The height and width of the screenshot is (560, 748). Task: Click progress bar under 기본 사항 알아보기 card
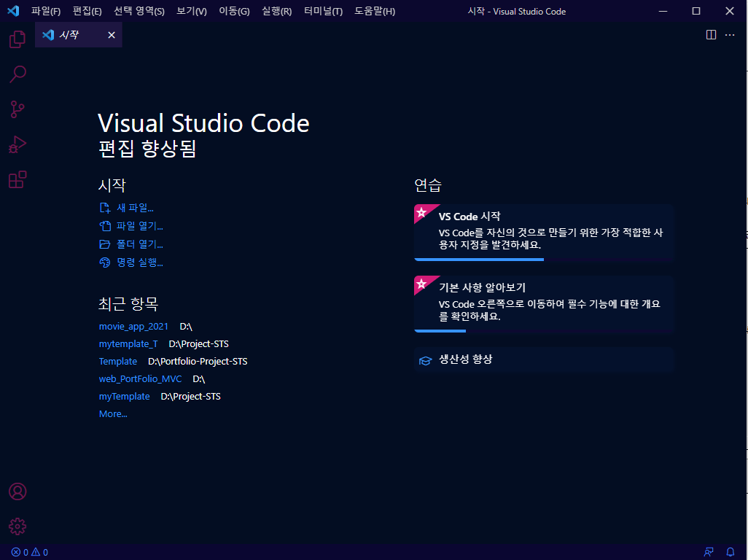[x=544, y=331]
